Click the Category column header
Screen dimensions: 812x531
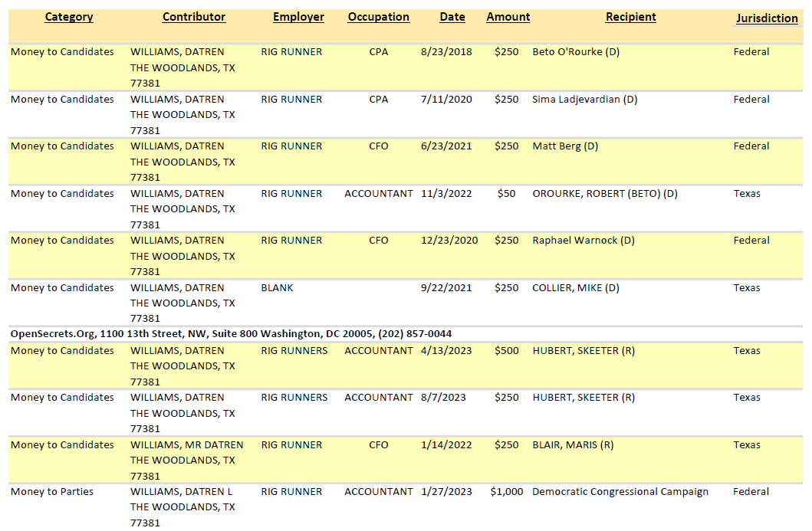point(69,17)
